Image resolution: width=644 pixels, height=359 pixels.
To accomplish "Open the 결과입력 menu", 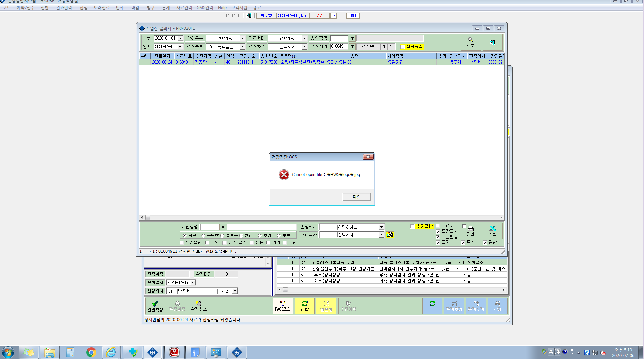I will [64, 8].
